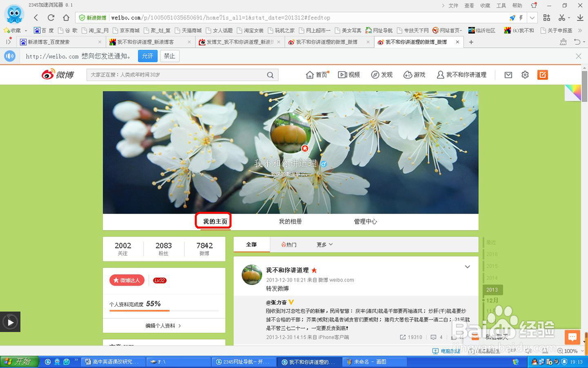Select the 管理中心 tab

point(365,221)
